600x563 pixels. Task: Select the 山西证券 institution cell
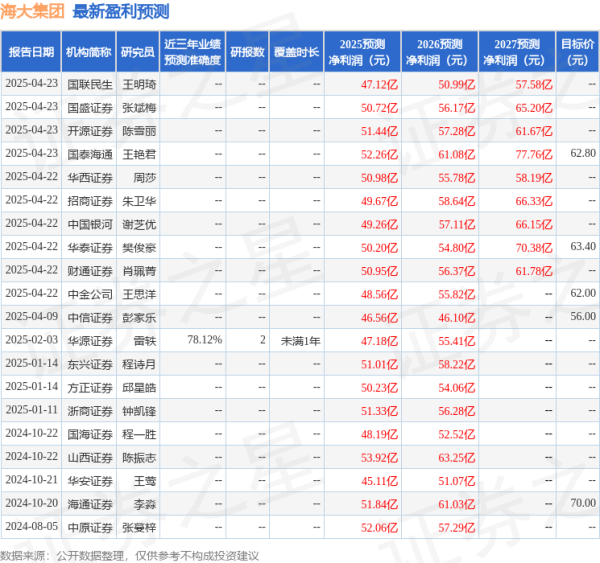click(90, 458)
